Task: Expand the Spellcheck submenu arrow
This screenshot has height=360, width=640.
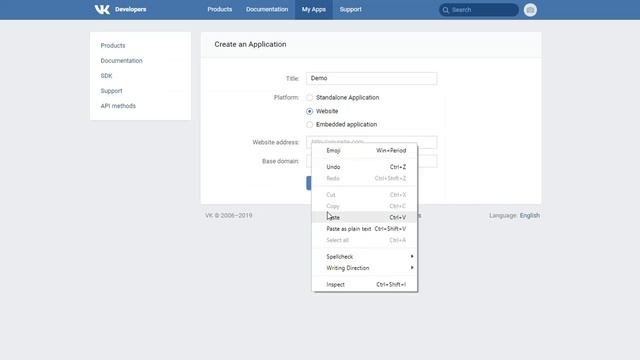Action: click(412, 256)
